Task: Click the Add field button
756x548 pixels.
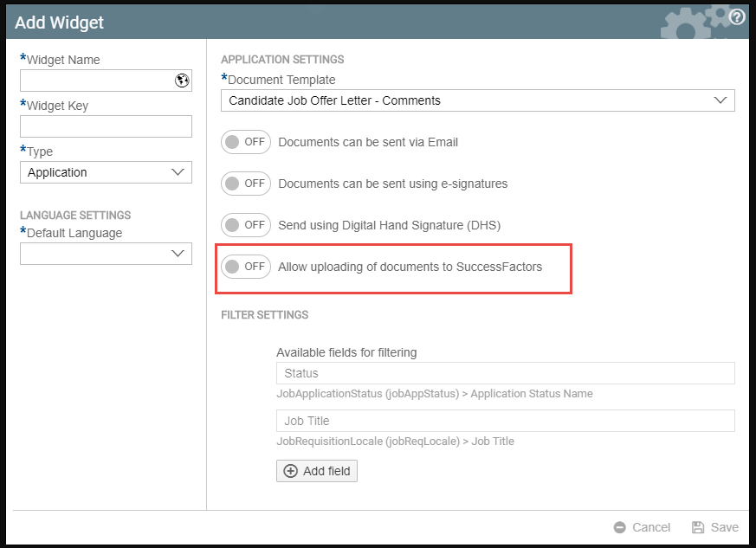Action: 317,471
